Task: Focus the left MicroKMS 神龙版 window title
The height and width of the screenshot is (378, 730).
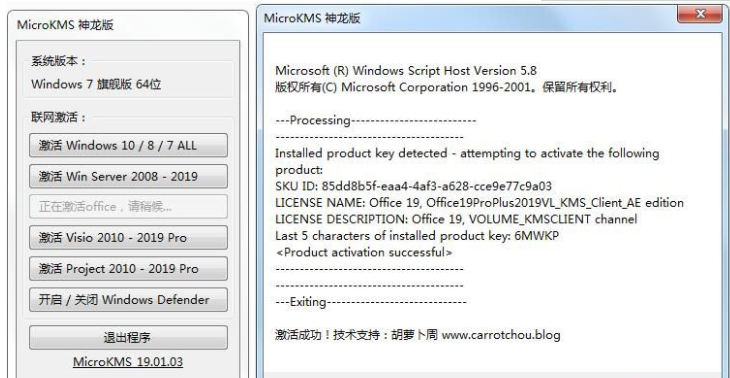Action: [x=65, y=25]
